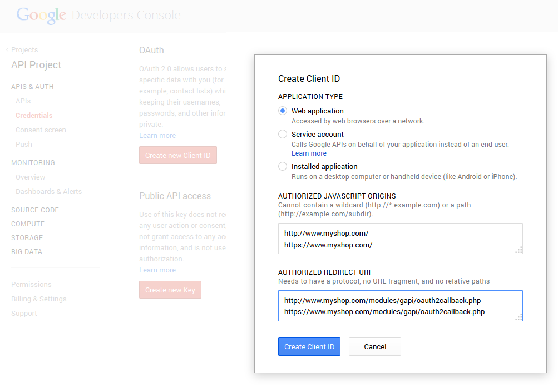Choose the Service account option
This screenshot has width=558, height=392.
coord(283,134)
